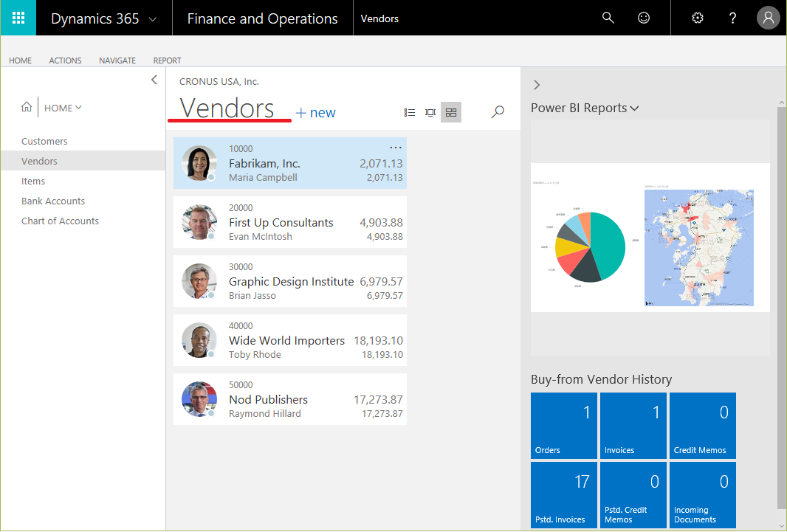Click Maria Campbell's vendor photo
Viewport: 787px width, 532px height.
click(x=199, y=164)
